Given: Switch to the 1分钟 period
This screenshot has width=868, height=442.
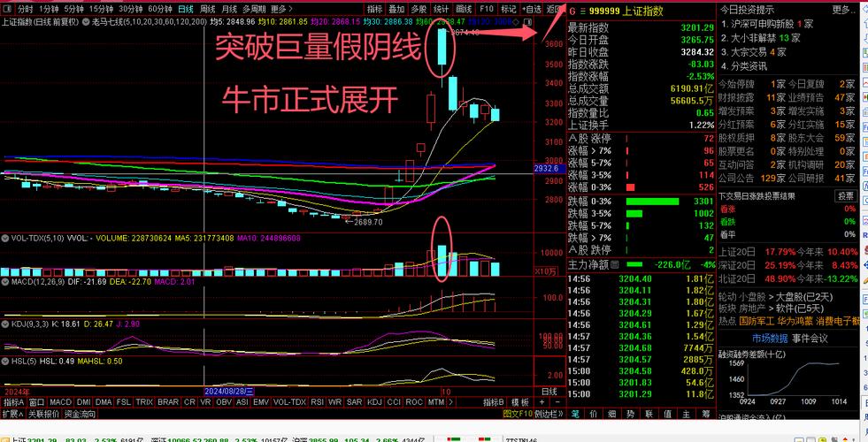Looking at the screenshot, I should coord(49,9).
